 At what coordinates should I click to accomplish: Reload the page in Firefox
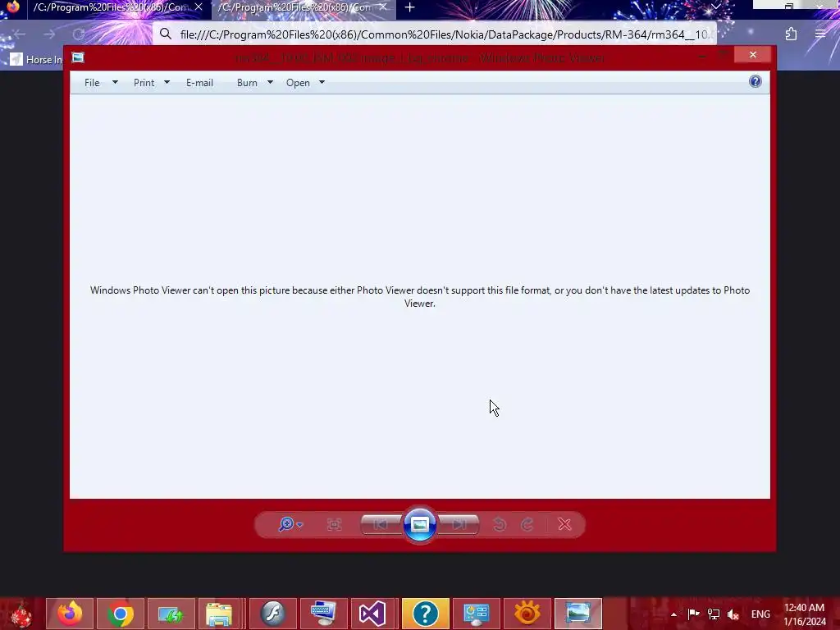[x=79, y=34]
